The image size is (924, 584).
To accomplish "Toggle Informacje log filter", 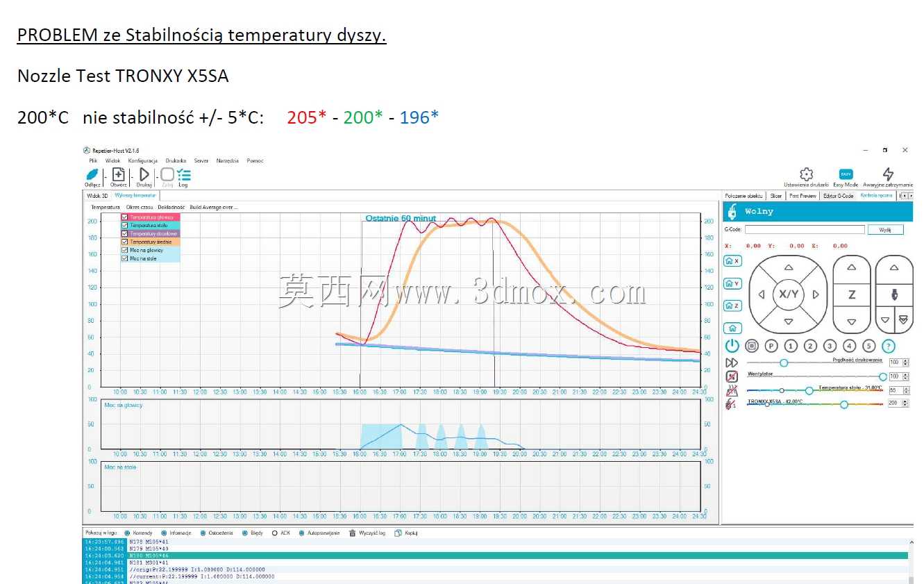I will [x=165, y=533].
